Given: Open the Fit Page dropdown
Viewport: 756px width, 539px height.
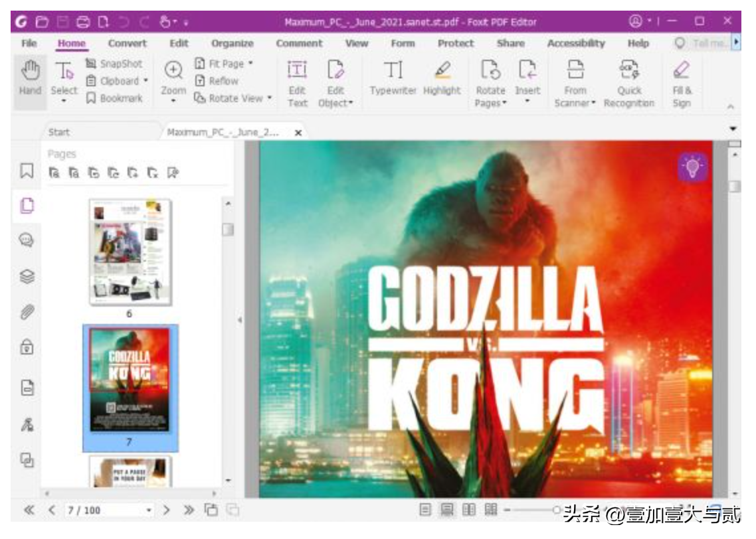Looking at the screenshot, I should click(x=250, y=63).
